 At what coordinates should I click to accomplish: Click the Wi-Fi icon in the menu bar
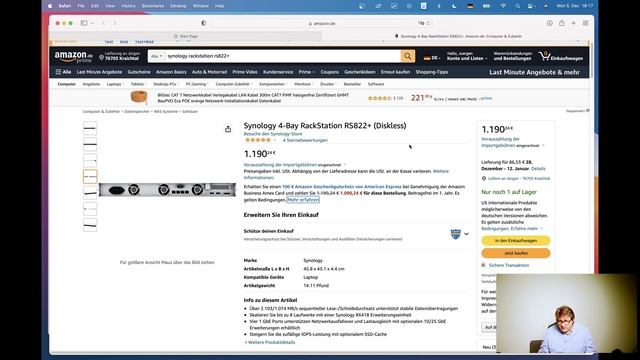(503, 6)
